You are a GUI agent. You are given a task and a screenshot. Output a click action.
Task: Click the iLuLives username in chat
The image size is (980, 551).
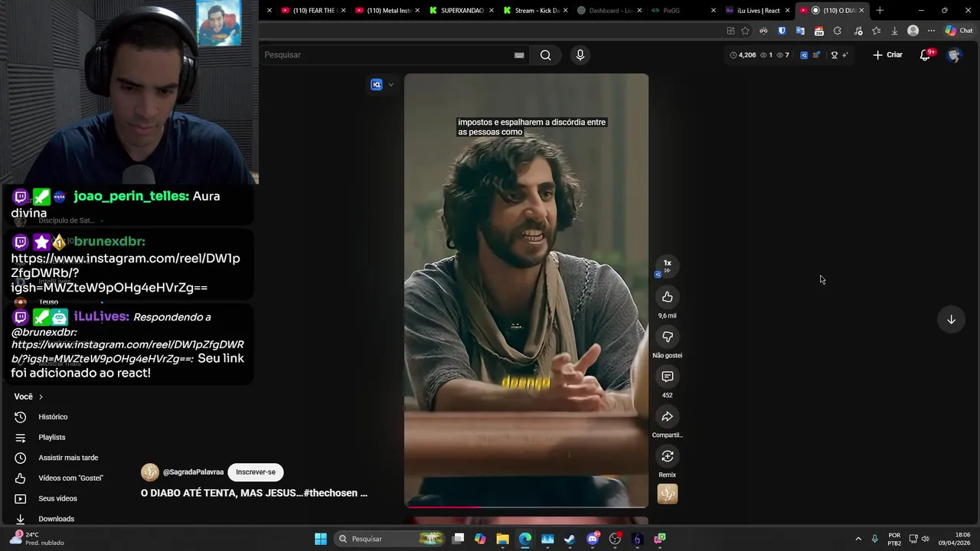(x=101, y=317)
